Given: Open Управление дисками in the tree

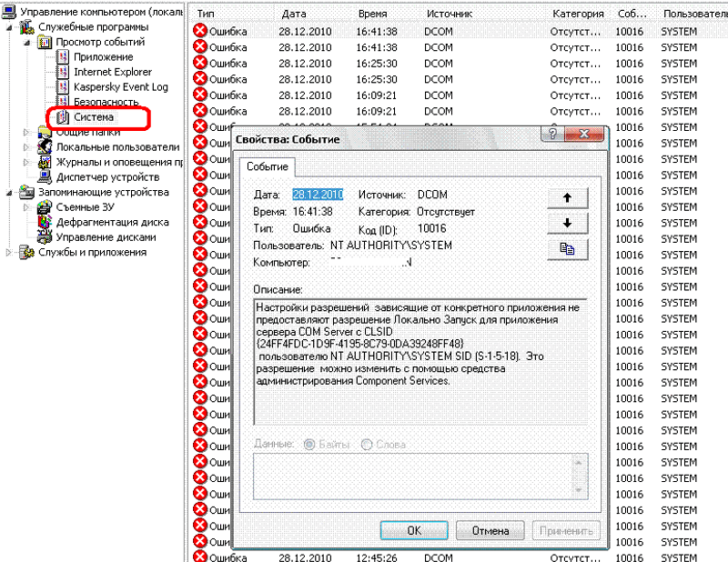Looking at the screenshot, I should click(x=106, y=237).
